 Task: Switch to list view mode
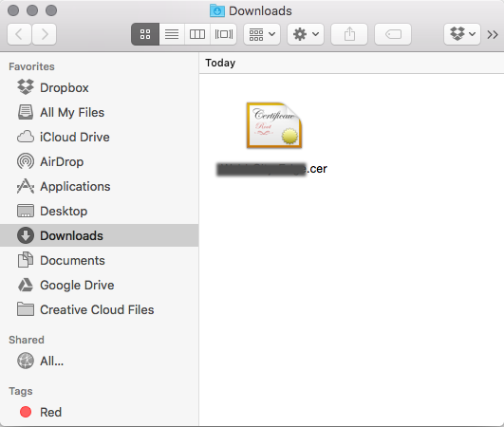point(172,34)
